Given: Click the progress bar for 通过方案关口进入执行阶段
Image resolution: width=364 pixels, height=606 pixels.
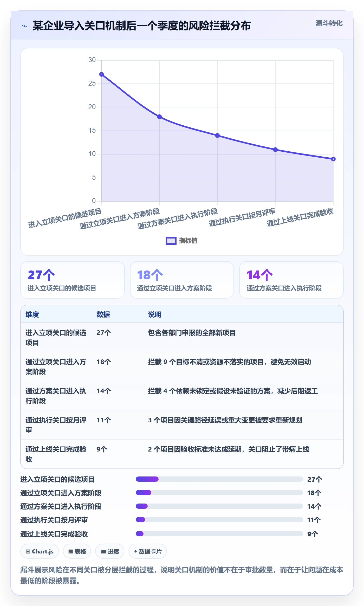Looking at the screenshot, I should pos(219,506).
